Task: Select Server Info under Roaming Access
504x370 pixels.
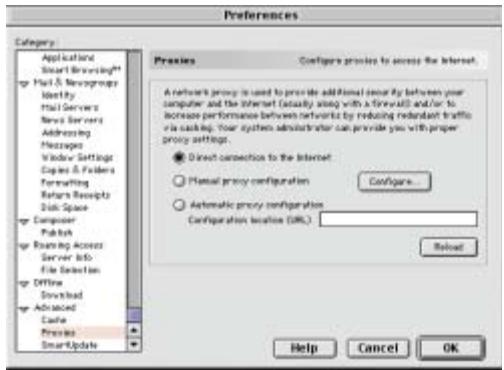Action: (x=67, y=258)
